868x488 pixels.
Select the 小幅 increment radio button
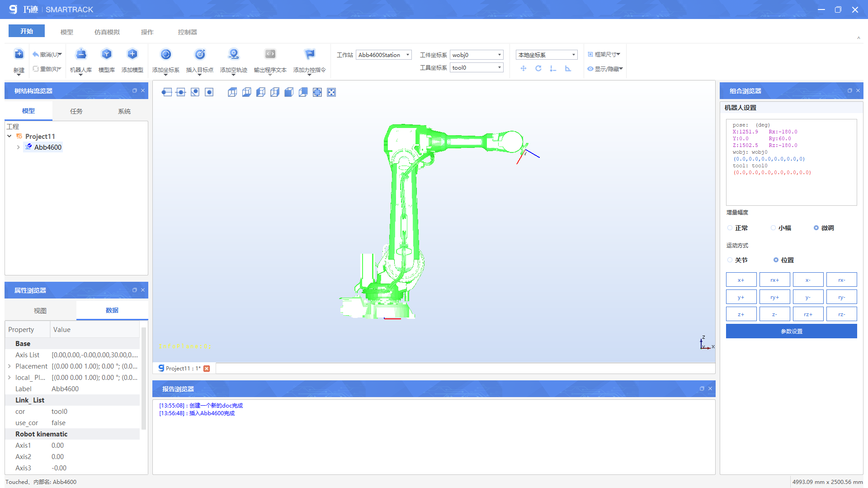tap(773, 228)
